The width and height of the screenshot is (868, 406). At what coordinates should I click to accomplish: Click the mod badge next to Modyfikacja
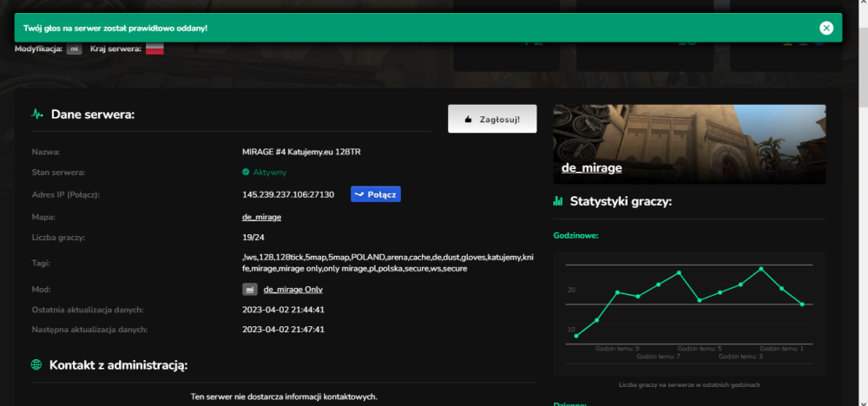[x=74, y=49]
